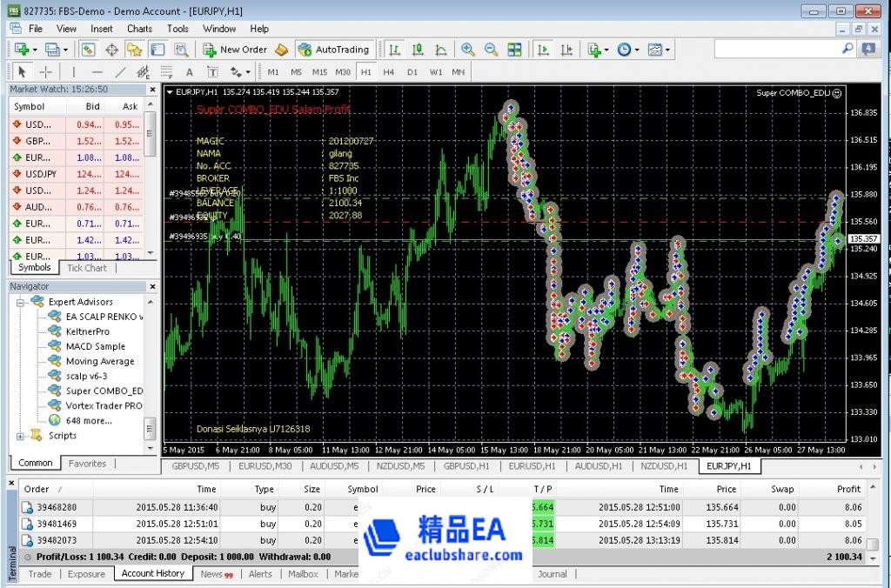Switch chart to M15 timeframe
The width and height of the screenshot is (891, 588).
click(x=319, y=72)
